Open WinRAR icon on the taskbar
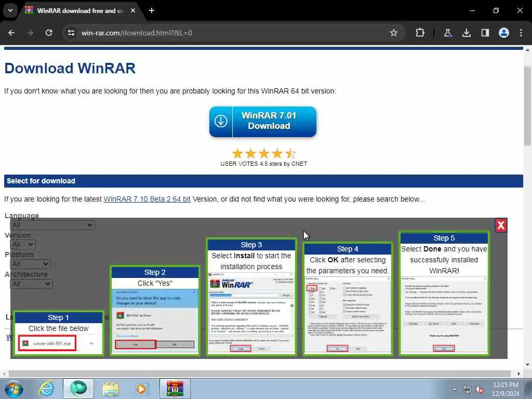 (x=175, y=389)
